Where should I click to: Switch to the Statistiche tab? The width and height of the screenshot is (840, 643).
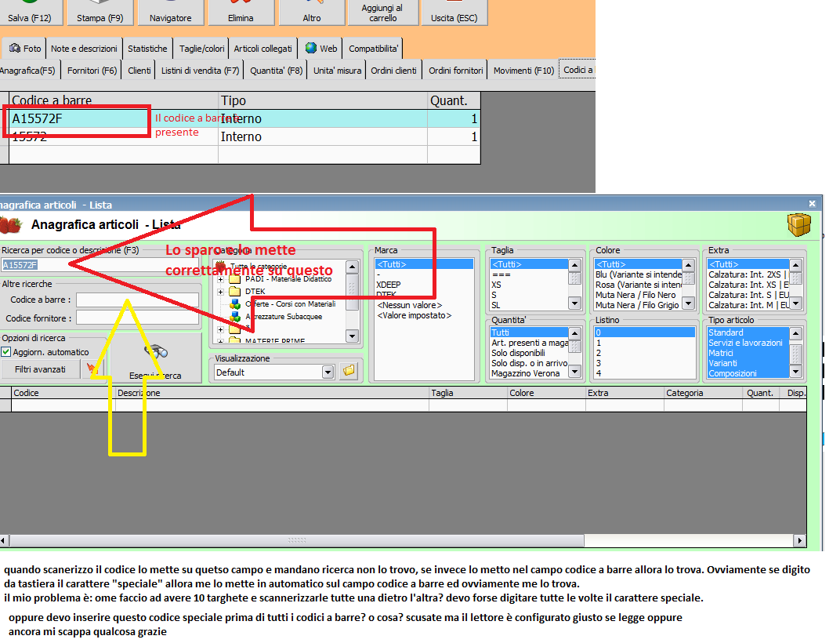(147, 49)
